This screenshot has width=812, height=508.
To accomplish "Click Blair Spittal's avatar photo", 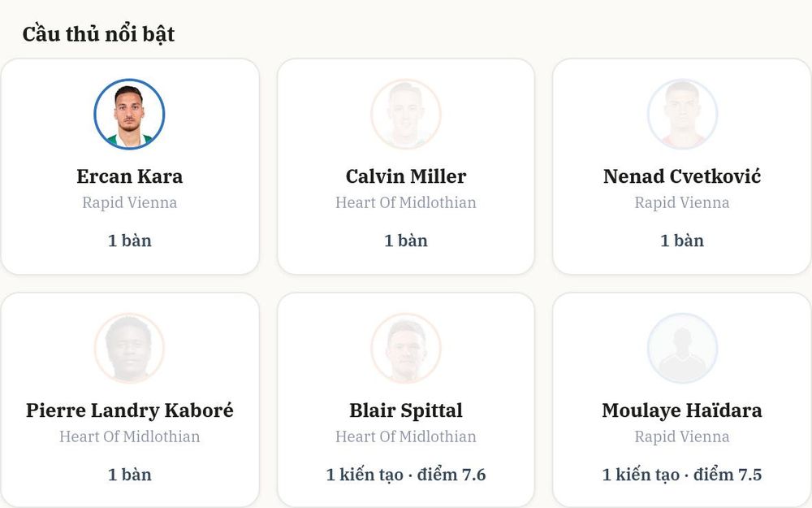I will (x=406, y=348).
